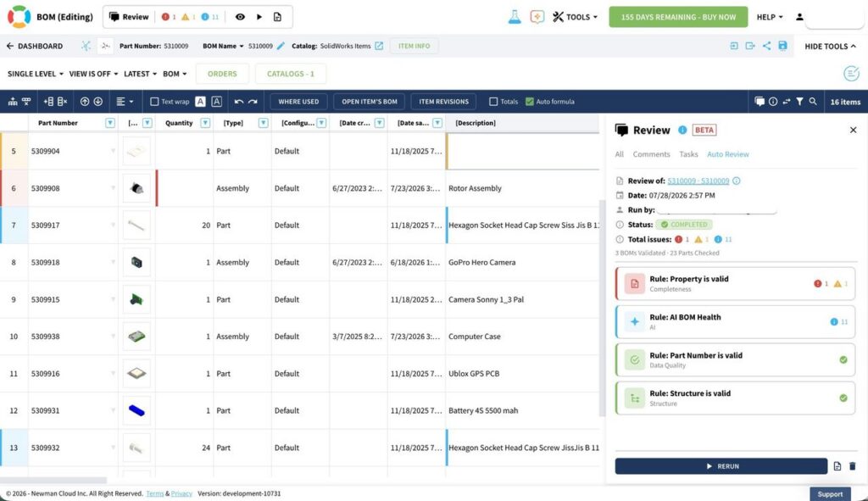Select the Auto Review tab
The height and width of the screenshot is (501, 868).
[x=728, y=154]
